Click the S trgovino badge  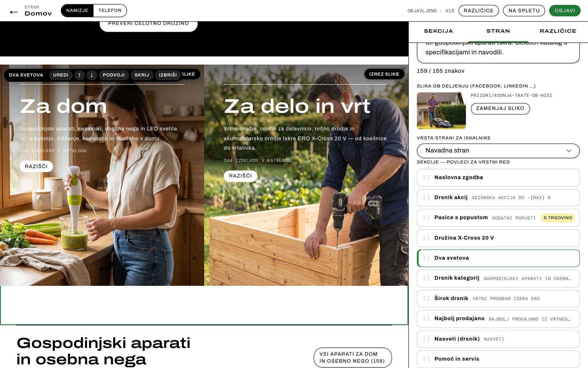(x=558, y=218)
